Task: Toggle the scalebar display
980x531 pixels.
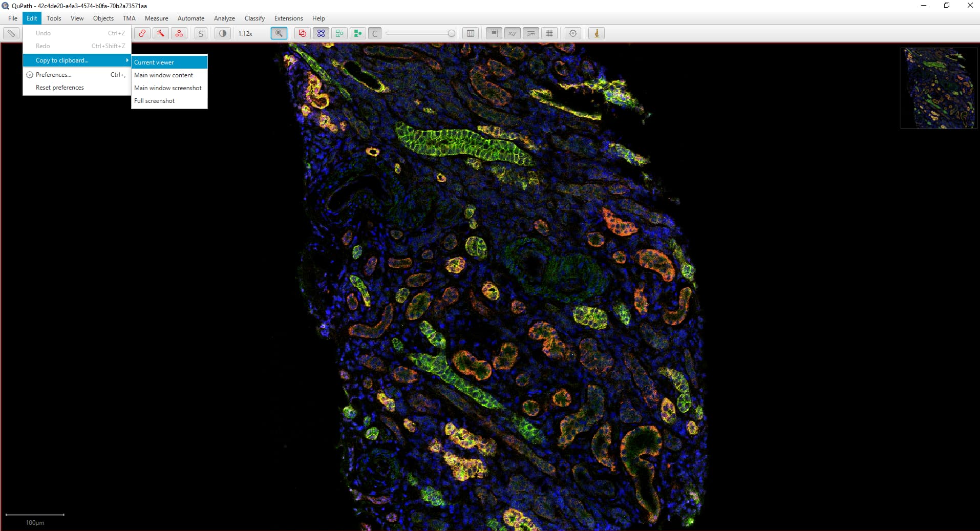Action: pos(531,33)
